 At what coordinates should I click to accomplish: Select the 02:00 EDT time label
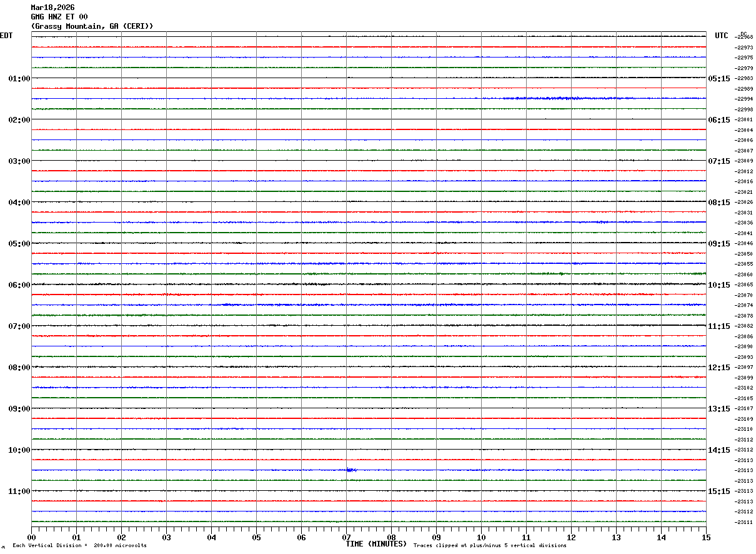click(x=19, y=120)
